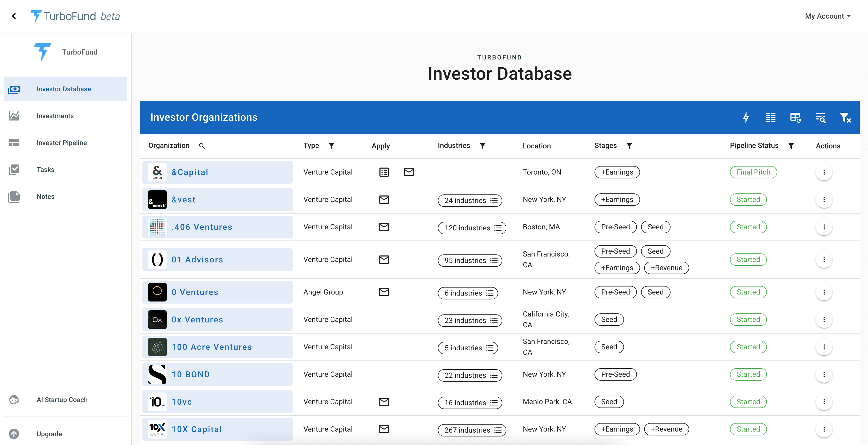Click the lightning bolt quick action icon
The height and width of the screenshot is (445, 868).
[746, 117]
